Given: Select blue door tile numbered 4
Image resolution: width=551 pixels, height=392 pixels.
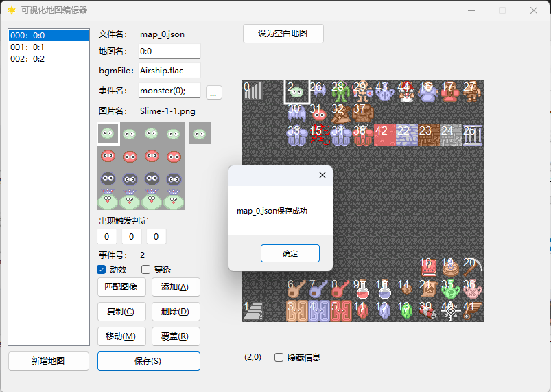Looking at the screenshot, I should pos(318,311).
